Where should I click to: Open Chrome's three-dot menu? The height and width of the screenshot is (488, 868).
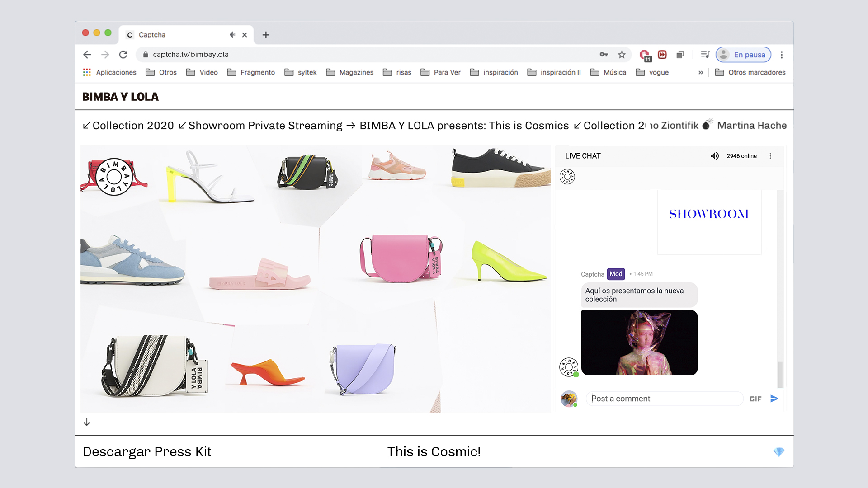(x=781, y=55)
